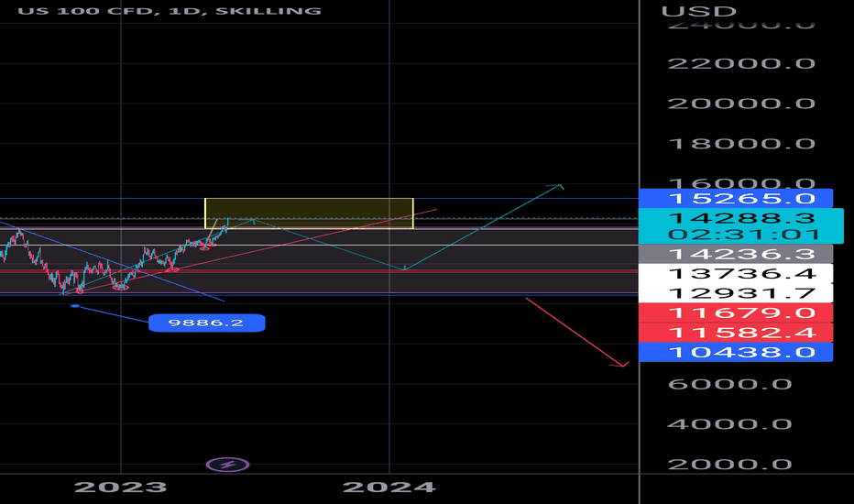Click the red 11679.0 price label

click(736, 312)
